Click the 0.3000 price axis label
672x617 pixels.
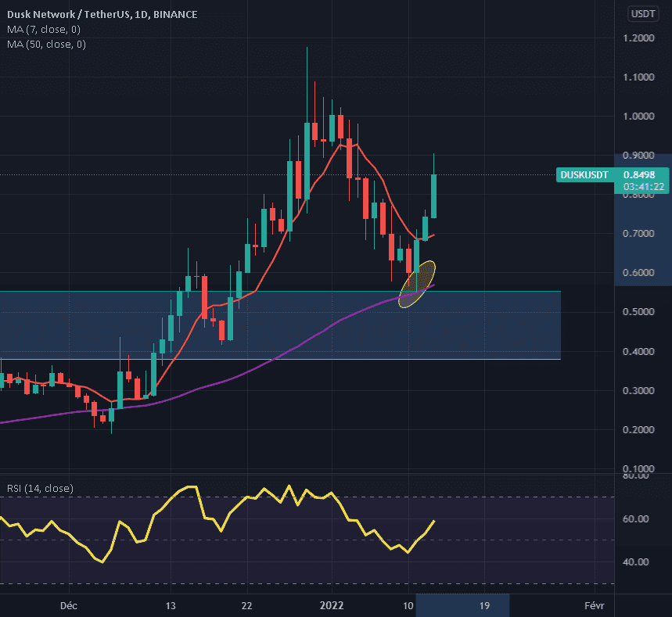click(638, 390)
